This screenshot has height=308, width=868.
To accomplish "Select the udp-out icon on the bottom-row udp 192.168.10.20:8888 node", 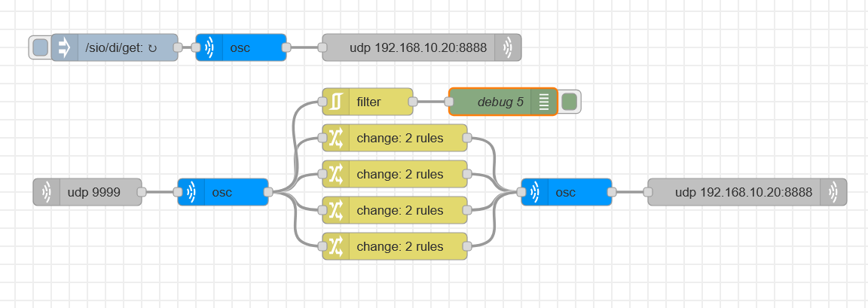I will (833, 192).
